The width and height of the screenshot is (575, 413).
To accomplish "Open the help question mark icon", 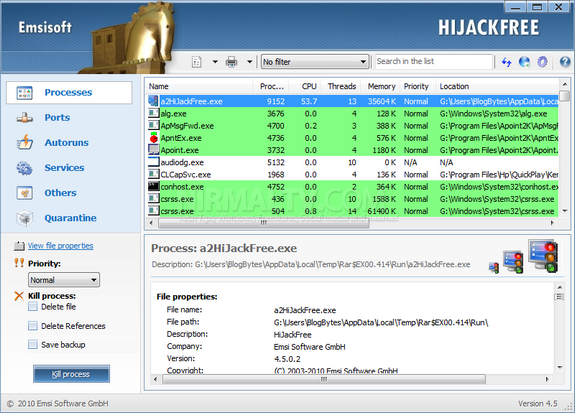I will click(565, 62).
